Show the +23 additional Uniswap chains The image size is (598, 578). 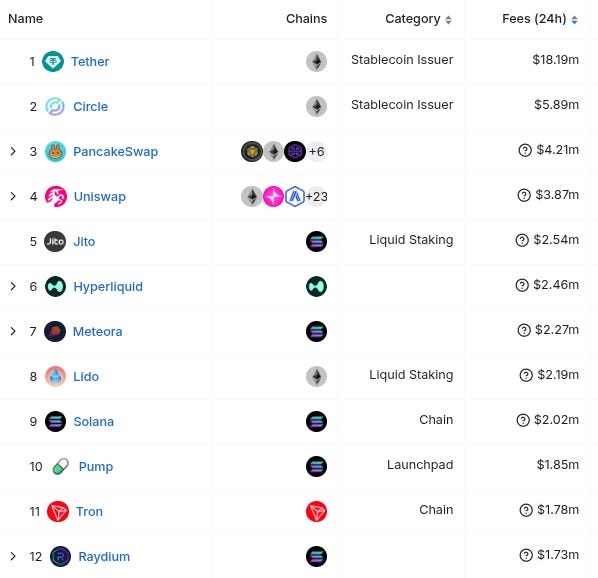click(317, 196)
